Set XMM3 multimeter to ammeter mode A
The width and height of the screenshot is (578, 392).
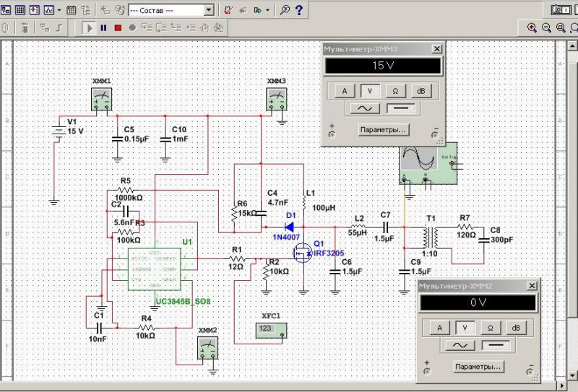pos(345,90)
